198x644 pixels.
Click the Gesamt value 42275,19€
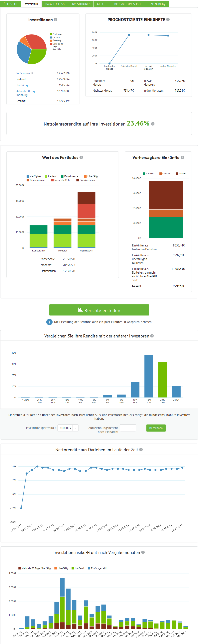[64, 101]
